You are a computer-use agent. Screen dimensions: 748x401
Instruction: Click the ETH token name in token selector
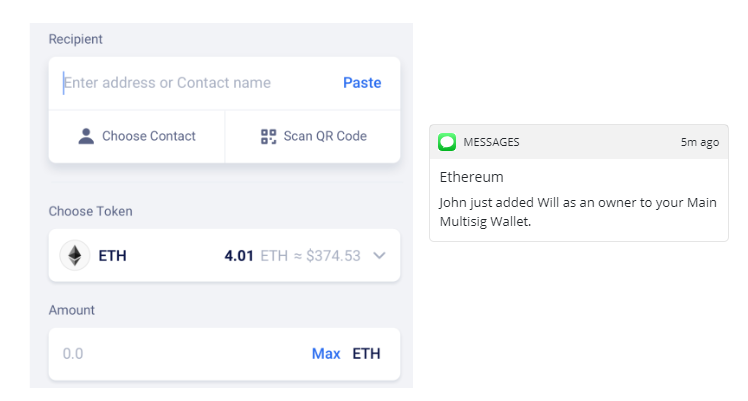coord(112,256)
